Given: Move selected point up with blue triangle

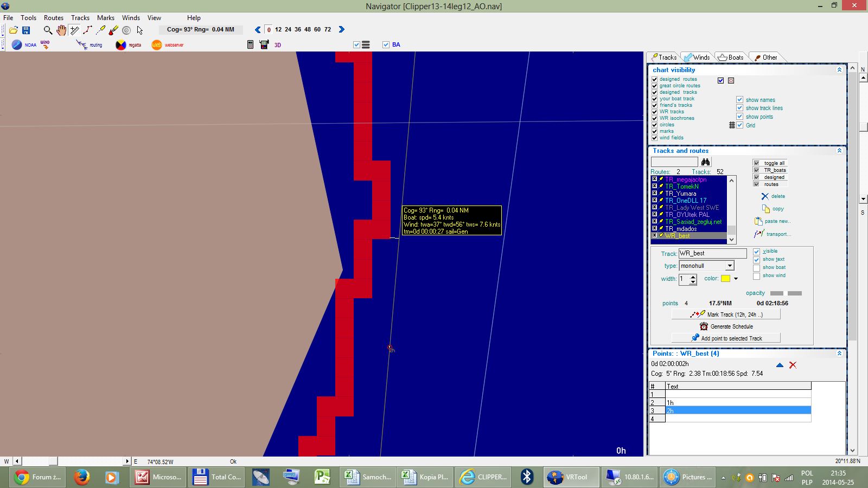Looking at the screenshot, I should [x=780, y=365].
